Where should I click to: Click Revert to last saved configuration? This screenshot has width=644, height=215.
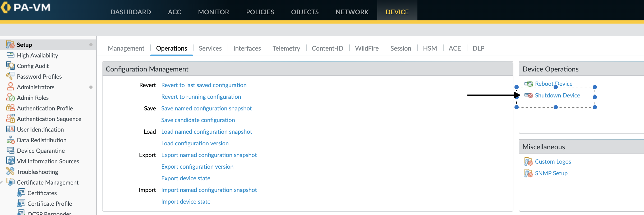pyautogui.click(x=204, y=85)
